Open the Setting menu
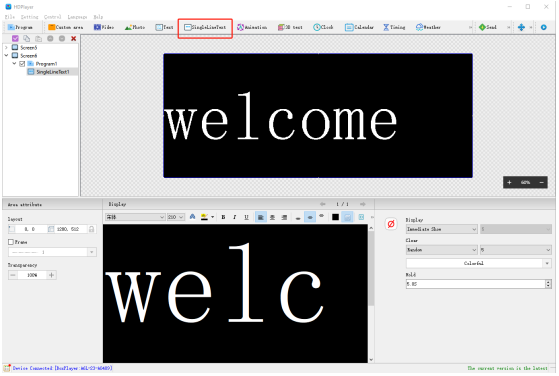This screenshot has width=559, height=376. [x=29, y=17]
